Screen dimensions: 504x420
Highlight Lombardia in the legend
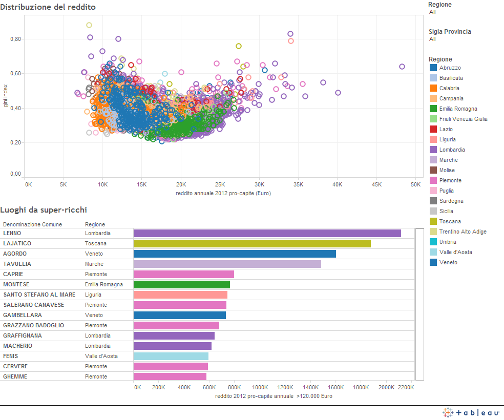tap(450, 150)
